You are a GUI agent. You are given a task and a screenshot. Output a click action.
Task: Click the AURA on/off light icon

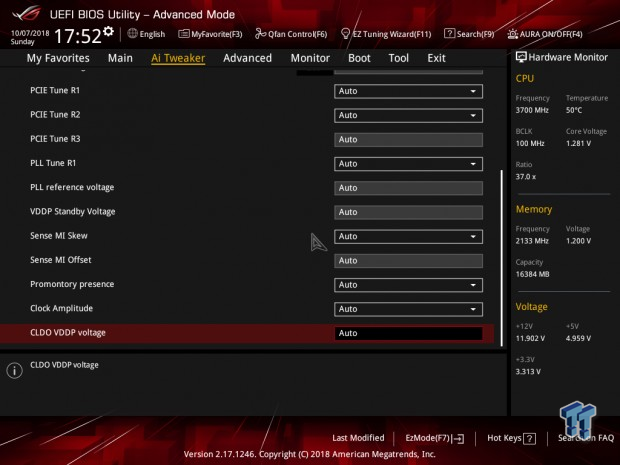[x=512, y=34]
